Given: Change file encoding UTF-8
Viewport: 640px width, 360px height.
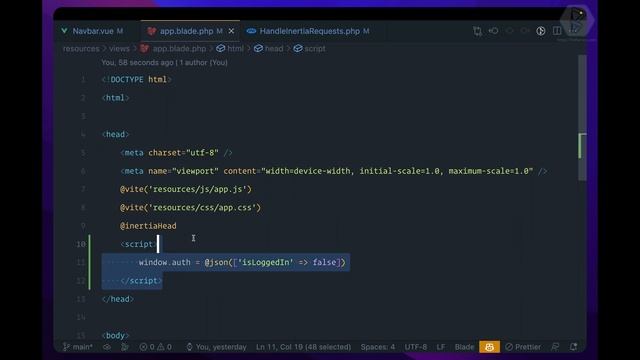Looking at the screenshot, I should point(416,347).
